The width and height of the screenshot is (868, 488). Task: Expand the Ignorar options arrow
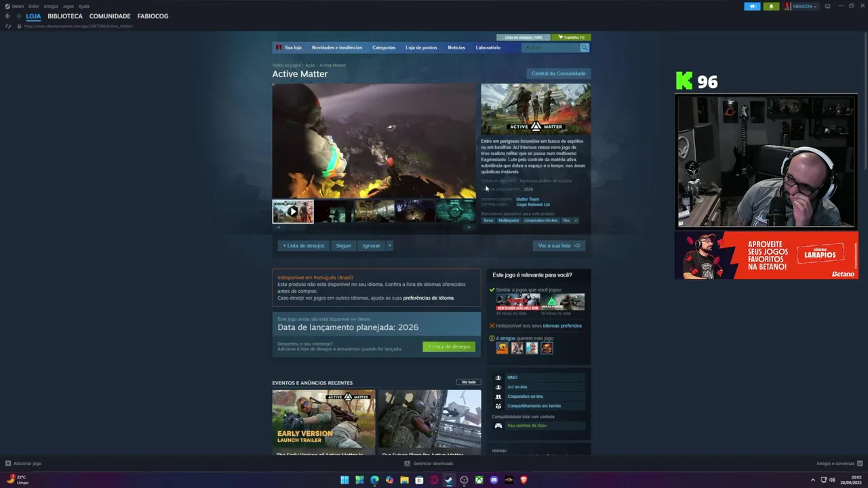(390, 245)
